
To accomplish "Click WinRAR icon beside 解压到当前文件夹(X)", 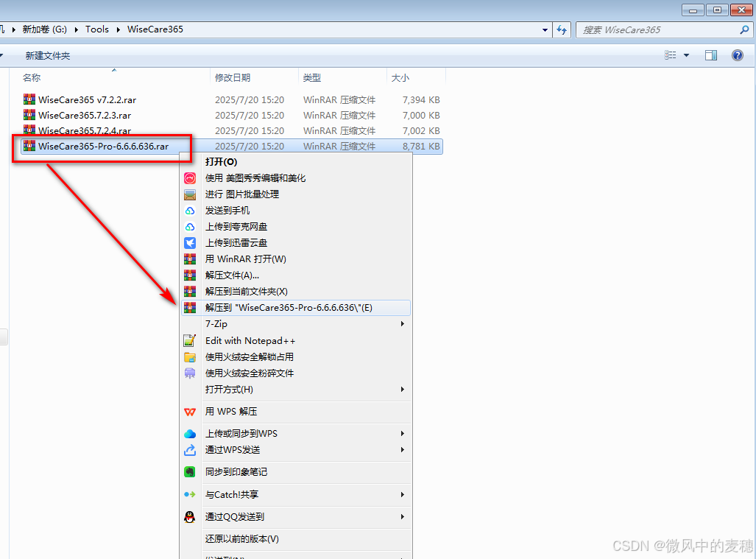I will (x=190, y=292).
